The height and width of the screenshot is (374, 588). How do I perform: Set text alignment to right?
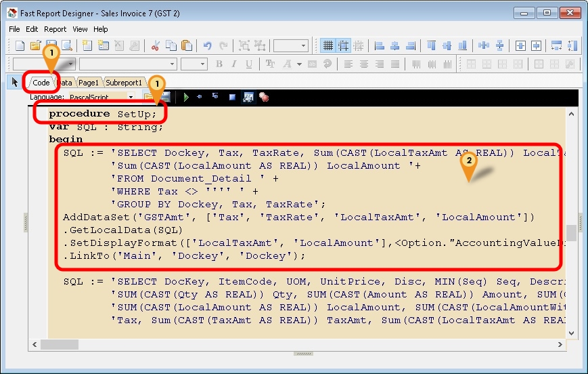(x=380, y=64)
